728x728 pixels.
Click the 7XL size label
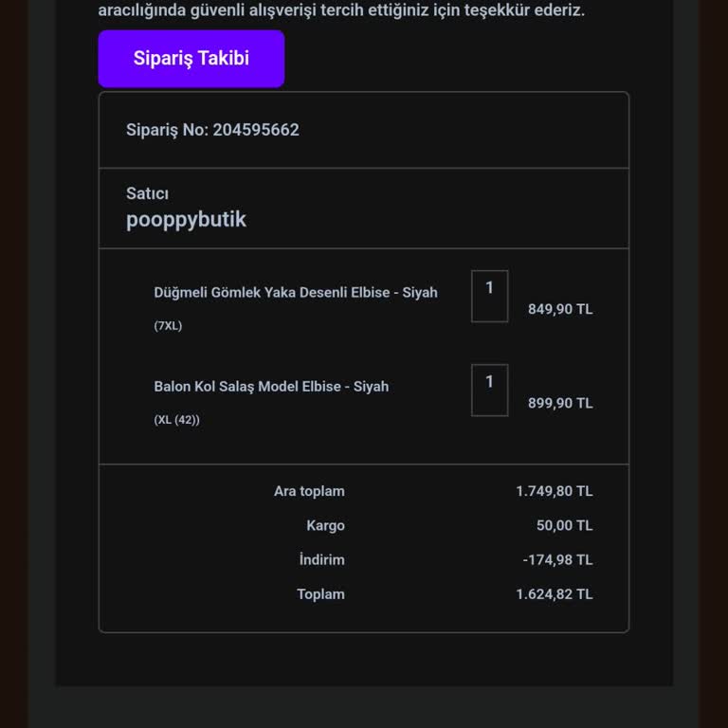(168, 326)
